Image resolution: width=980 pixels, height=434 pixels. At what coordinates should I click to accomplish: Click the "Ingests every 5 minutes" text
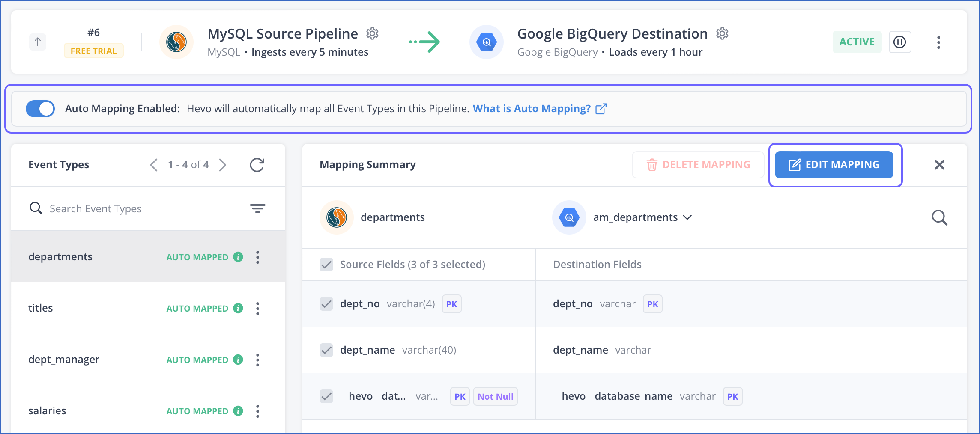pos(310,52)
